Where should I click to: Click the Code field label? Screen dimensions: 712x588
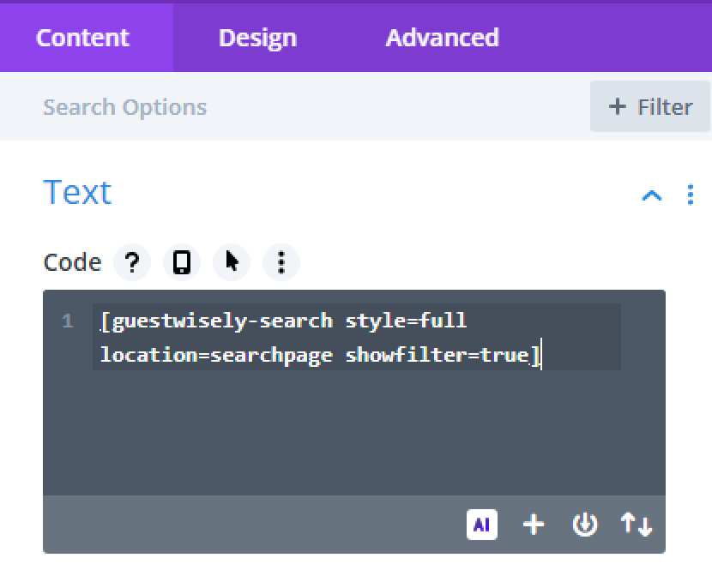tap(72, 262)
